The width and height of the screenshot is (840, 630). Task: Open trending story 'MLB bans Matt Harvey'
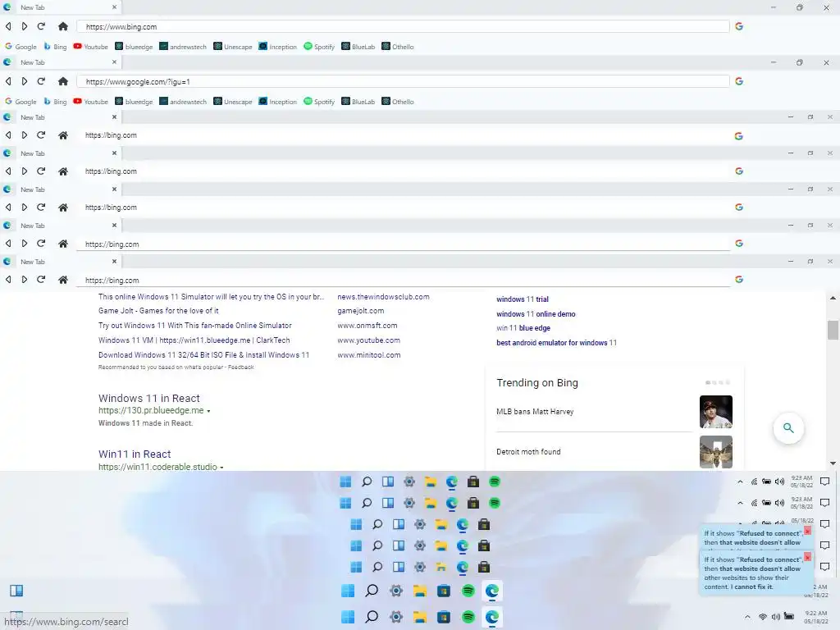tap(535, 412)
